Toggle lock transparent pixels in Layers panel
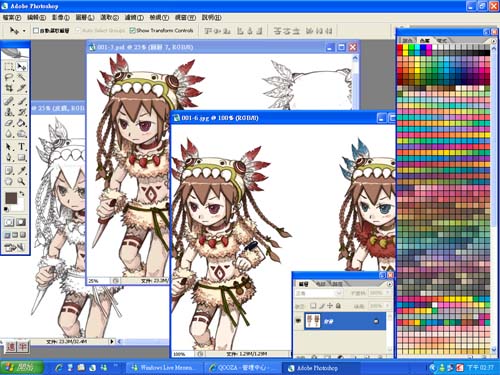Viewport: 500px width, 375px height. (x=313, y=305)
